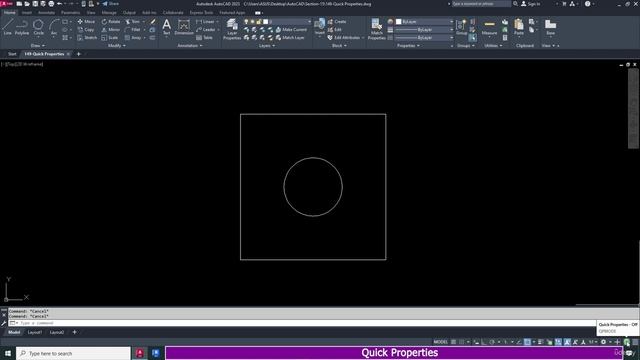
Task: Expand the Draw panel
Action: coord(38,46)
